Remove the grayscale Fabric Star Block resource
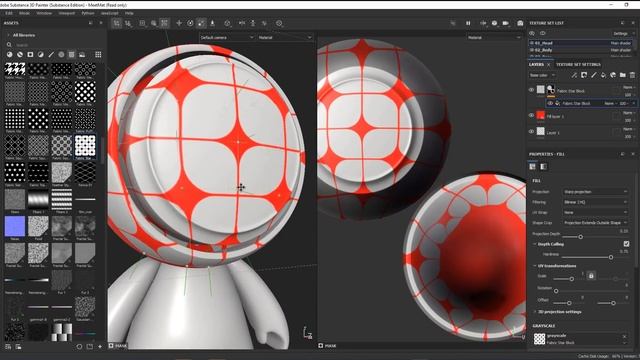Image resolution: width=640 pixels, height=360 pixels. [624, 337]
